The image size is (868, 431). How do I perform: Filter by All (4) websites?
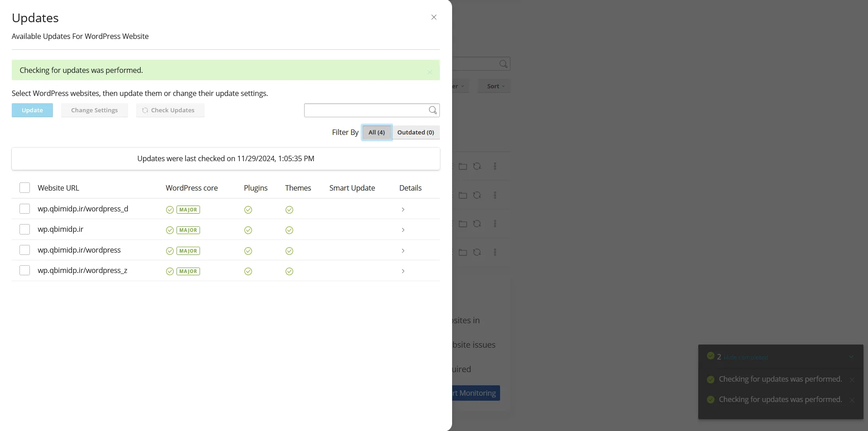pyautogui.click(x=377, y=132)
